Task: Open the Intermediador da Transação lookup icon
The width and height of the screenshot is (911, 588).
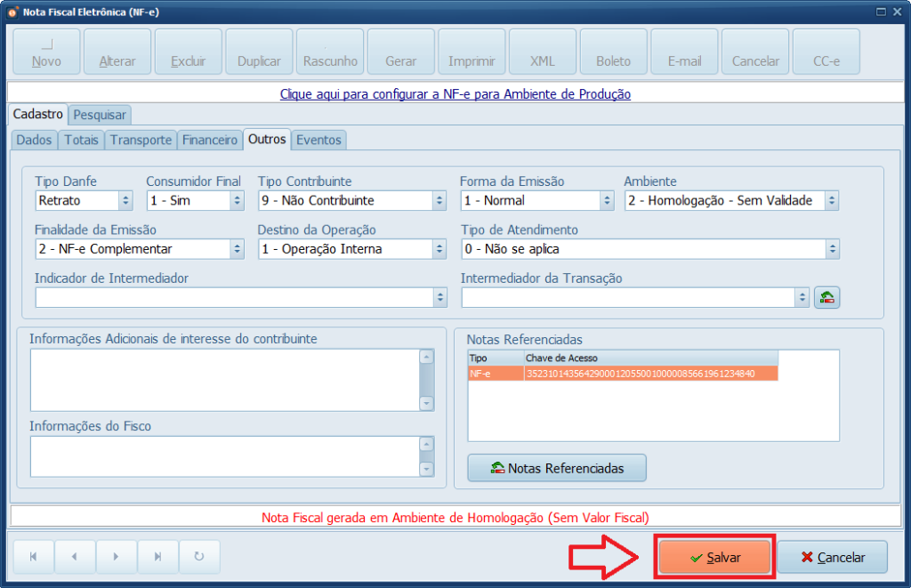Action: pos(826,296)
